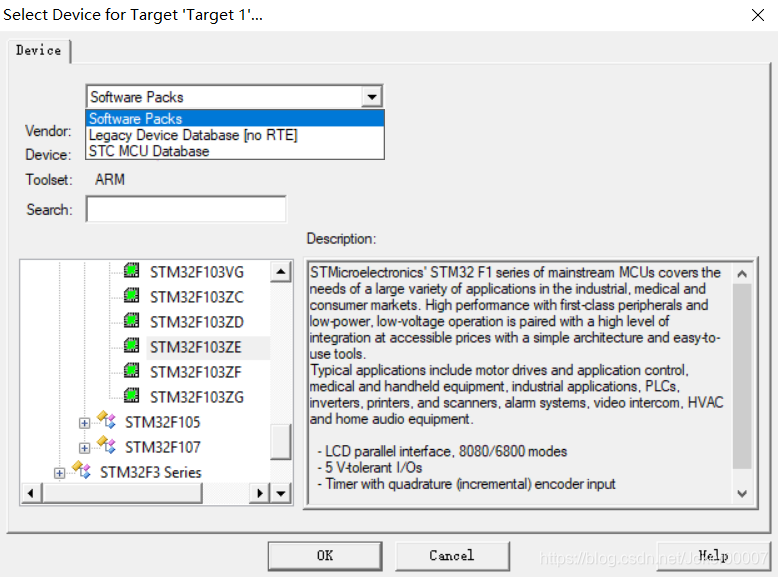Select STM32F103ZD device in tree
This screenshot has height=577, width=778.
click(x=197, y=322)
